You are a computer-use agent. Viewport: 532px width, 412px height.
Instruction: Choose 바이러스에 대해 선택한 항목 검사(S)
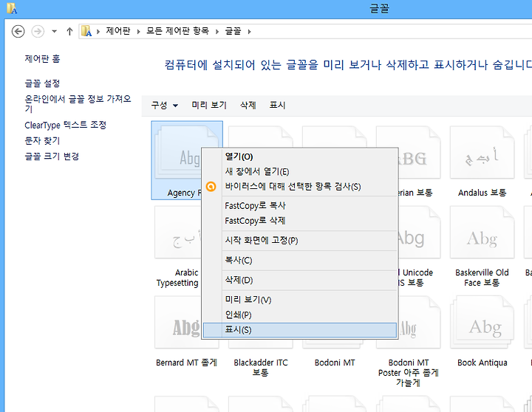pyautogui.click(x=300, y=187)
